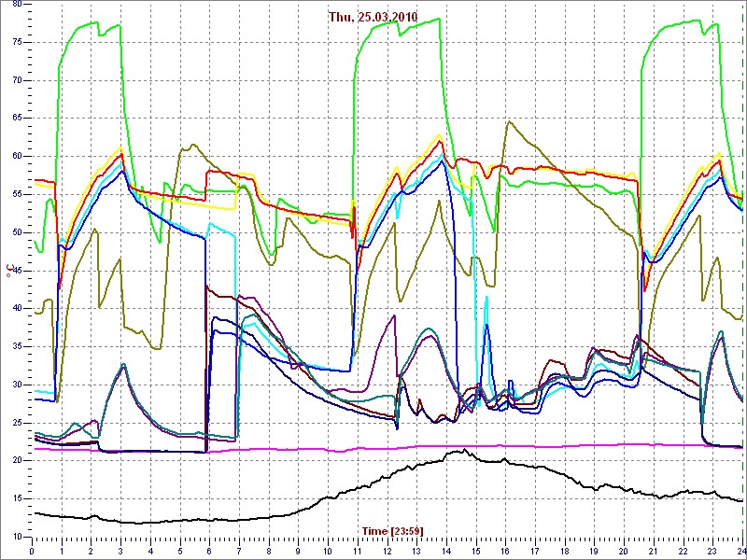
Task: Click hour '1' on the time axis
Action: click(x=62, y=551)
